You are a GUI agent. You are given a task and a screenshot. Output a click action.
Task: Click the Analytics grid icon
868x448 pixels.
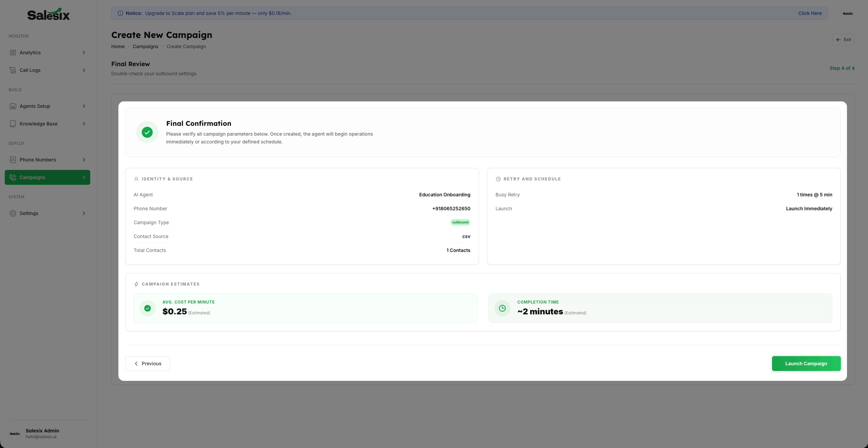pos(13,53)
